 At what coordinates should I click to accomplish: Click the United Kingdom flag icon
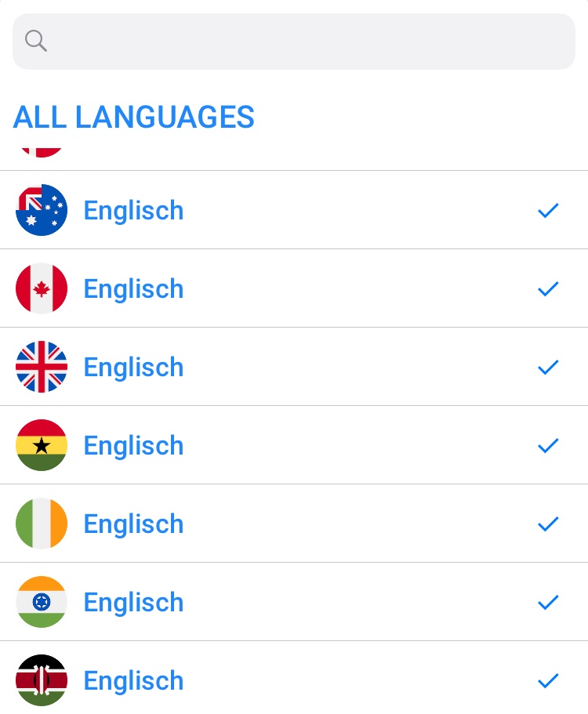point(42,367)
